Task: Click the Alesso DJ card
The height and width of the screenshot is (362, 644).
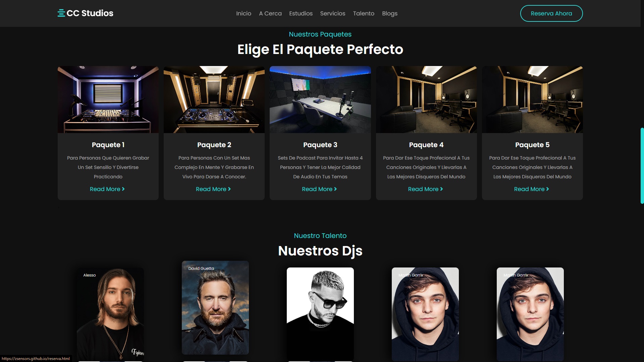Action: coord(110,314)
